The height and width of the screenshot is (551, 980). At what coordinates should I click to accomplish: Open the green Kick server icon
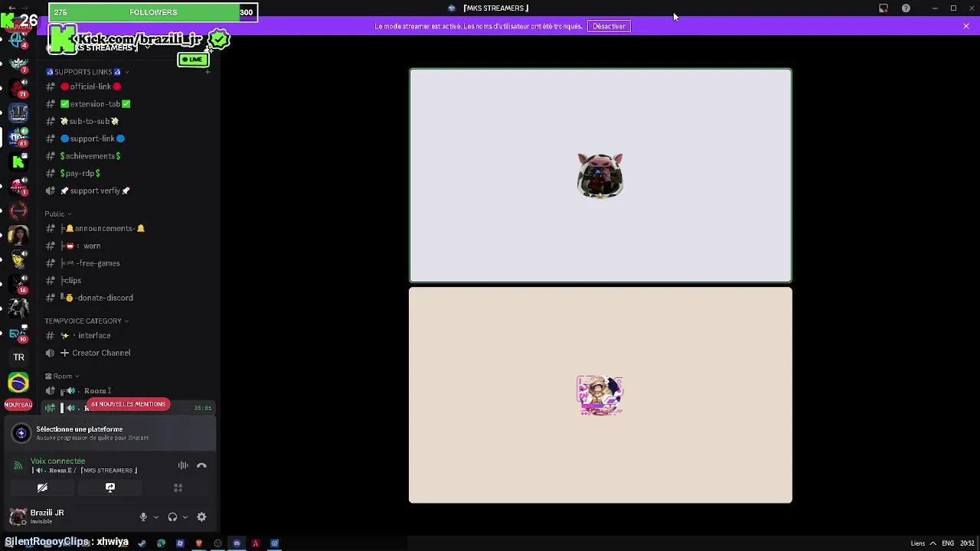point(18,161)
